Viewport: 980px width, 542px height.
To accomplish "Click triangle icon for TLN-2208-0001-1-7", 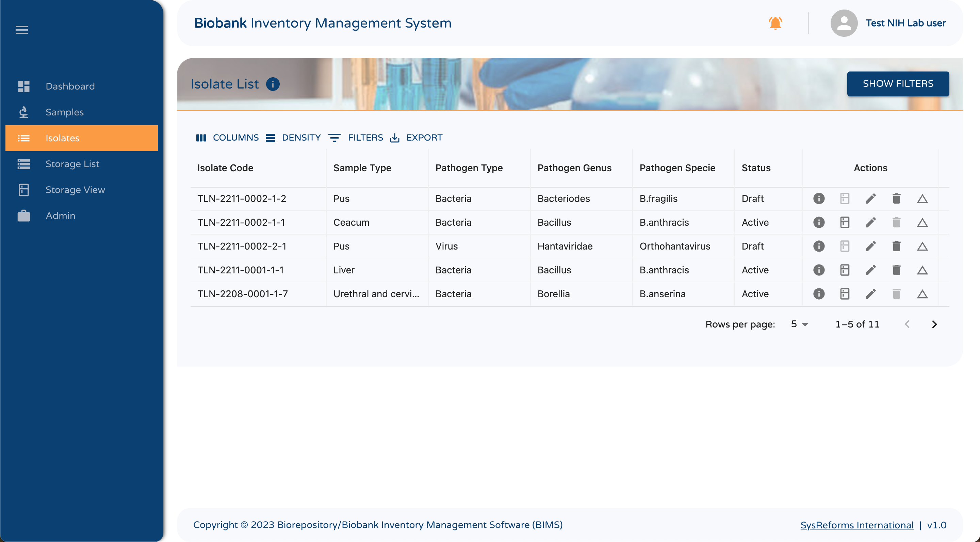I will pyautogui.click(x=922, y=294).
